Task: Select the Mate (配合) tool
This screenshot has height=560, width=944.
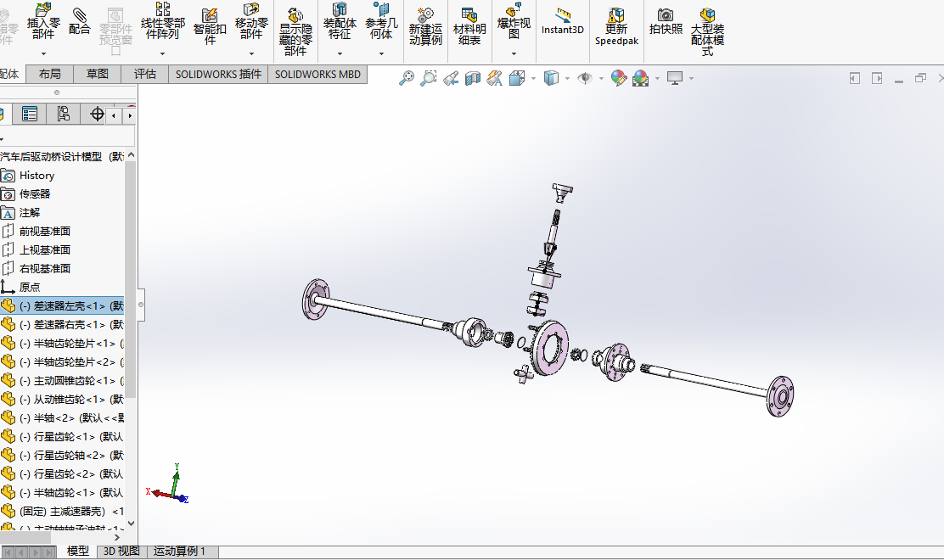Action: point(80,22)
